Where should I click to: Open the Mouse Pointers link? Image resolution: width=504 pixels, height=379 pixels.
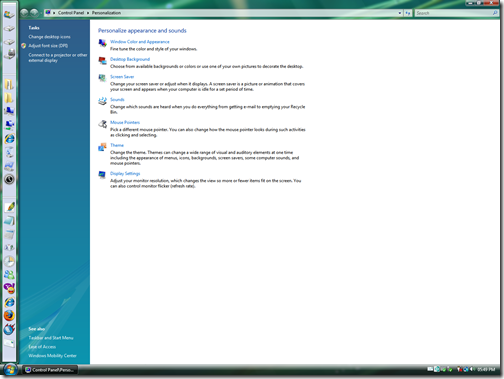click(125, 122)
